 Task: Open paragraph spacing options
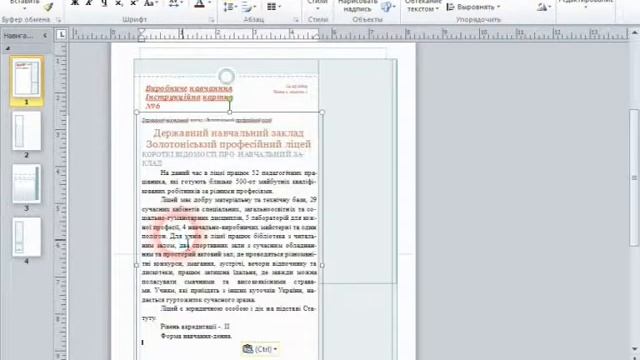click(x=249, y=7)
